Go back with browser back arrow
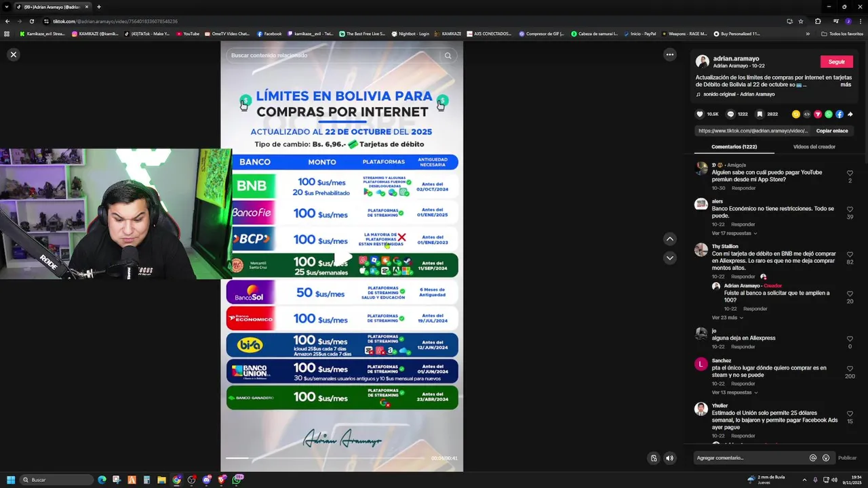 tap(7, 21)
